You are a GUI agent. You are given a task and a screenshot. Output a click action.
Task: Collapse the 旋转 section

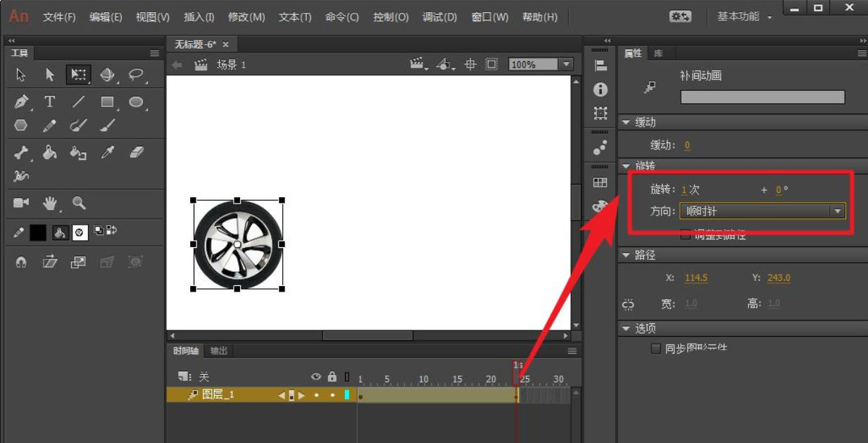(x=626, y=166)
